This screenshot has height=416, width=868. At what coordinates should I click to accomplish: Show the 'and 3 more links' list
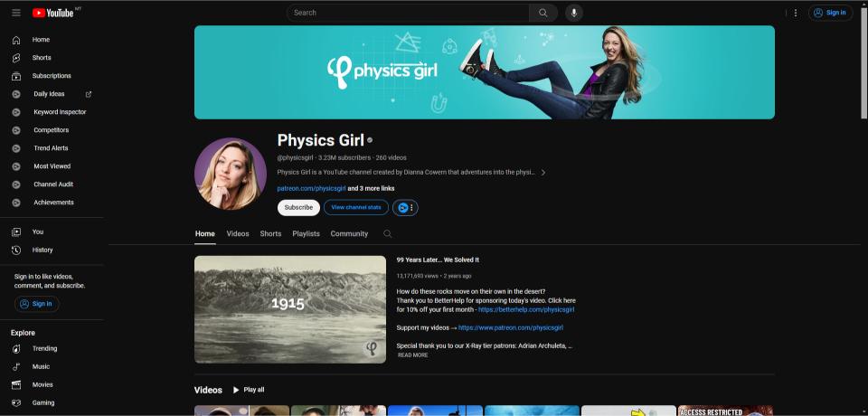point(371,188)
